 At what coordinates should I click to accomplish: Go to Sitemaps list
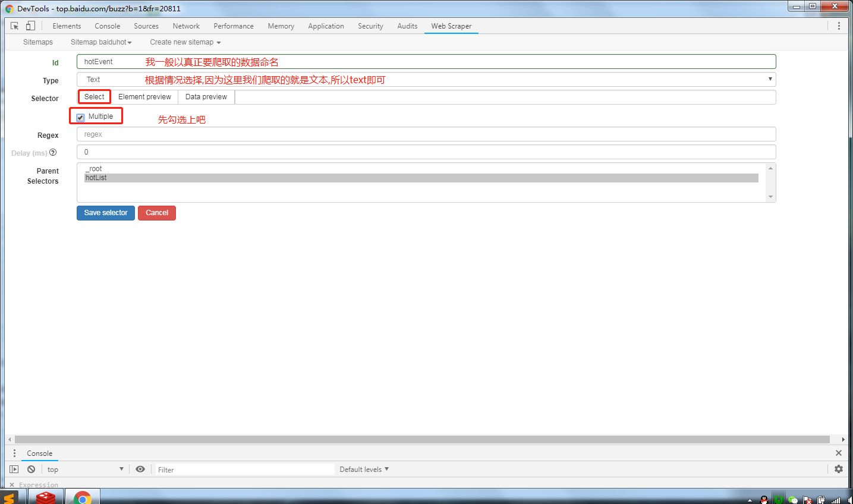(38, 42)
